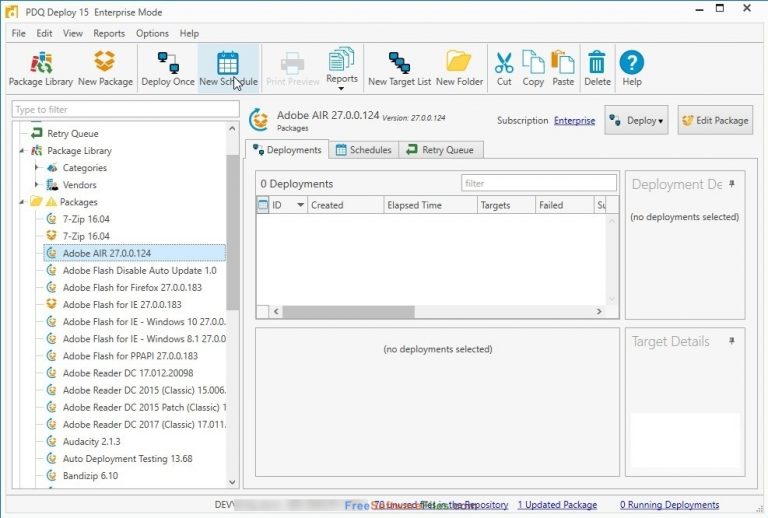Open the 1 Updated Package link
Image resolution: width=768 pixels, height=518 pixels.
(x=557, y=505)
